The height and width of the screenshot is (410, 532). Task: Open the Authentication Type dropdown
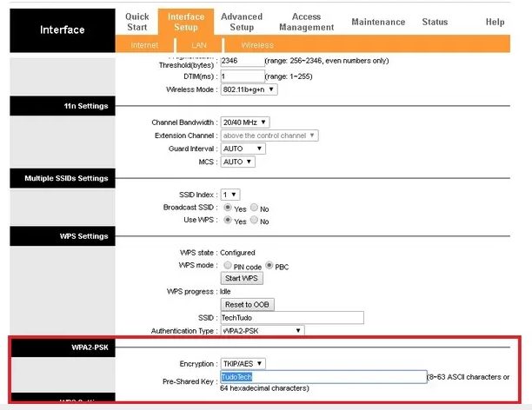click(x=263, y=330)
